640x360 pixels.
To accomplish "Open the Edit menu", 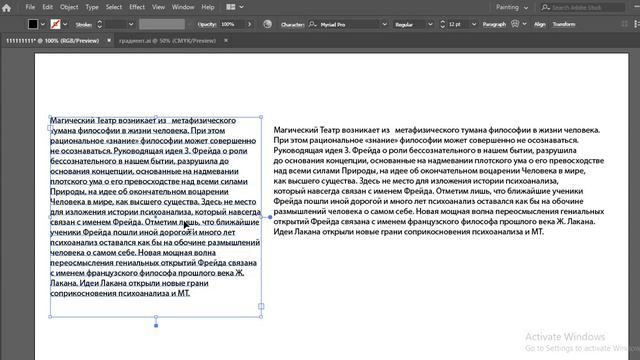I will [x=47, y=7].
